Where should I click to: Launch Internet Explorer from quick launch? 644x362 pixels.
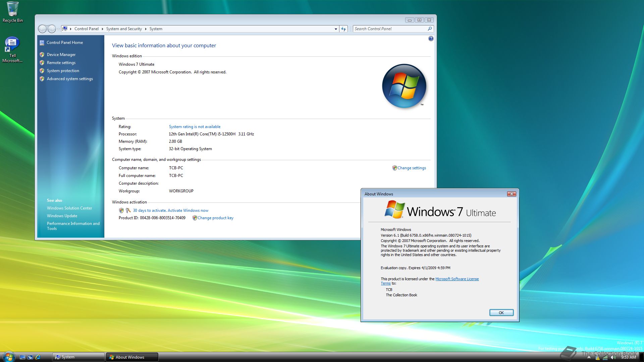point(38,357)
